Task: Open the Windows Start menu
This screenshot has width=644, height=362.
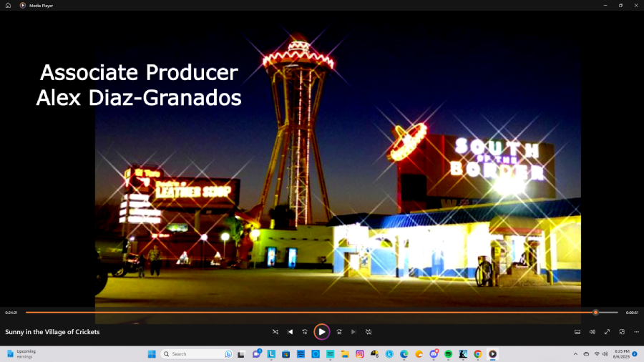Action: point(152,354)
